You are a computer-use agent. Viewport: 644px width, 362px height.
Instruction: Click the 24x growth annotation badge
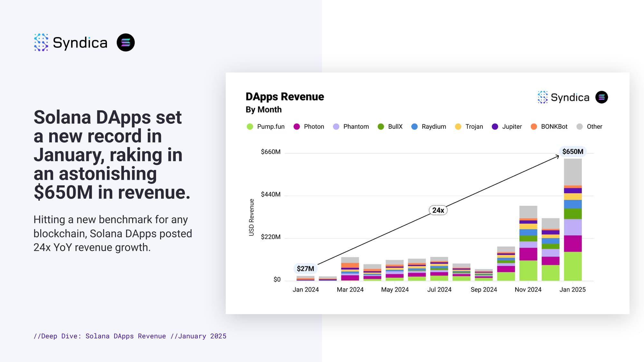coord(438,210)
